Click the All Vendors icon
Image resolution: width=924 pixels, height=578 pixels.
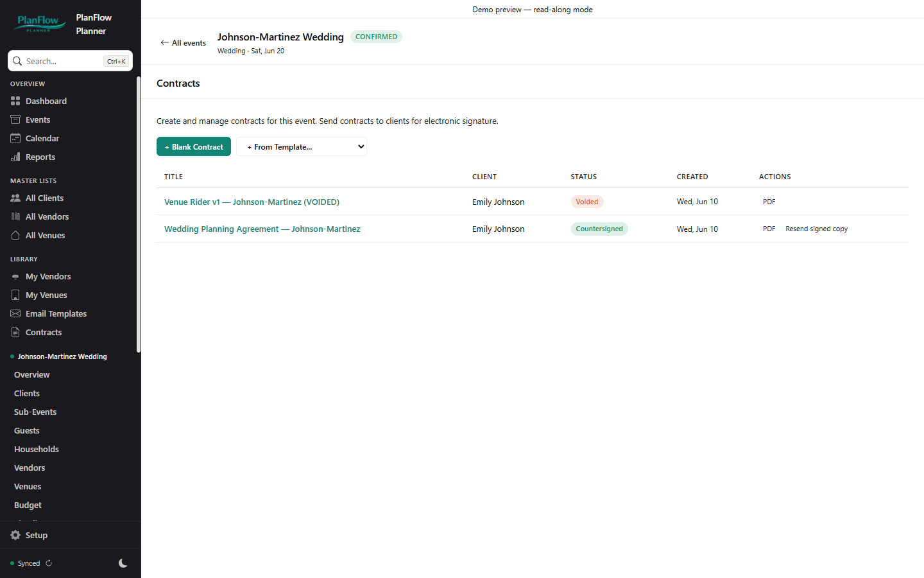point(15,216)
